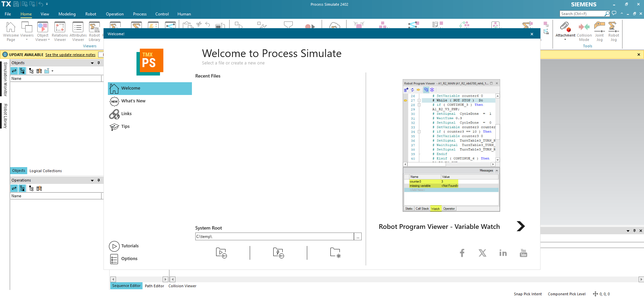Viewport: 644px width, 298px height.
Task: Open the Facebook social link icon
Action: 462,253
